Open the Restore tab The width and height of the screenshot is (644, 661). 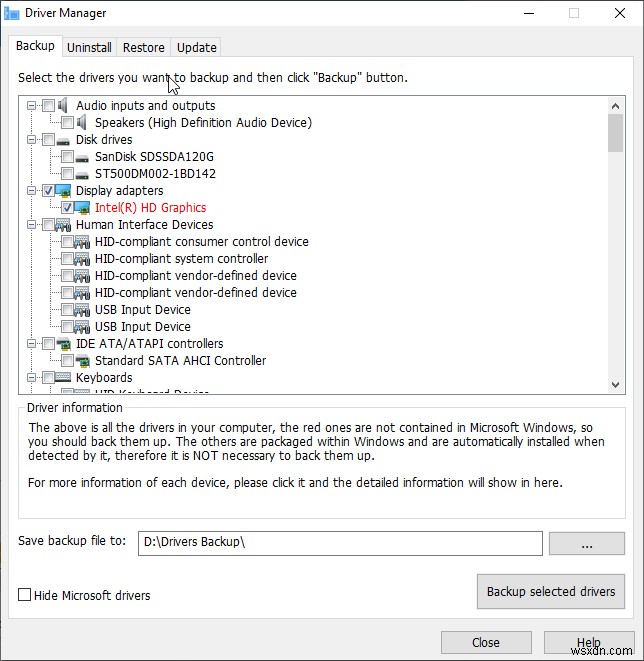[x=144, y=47]
